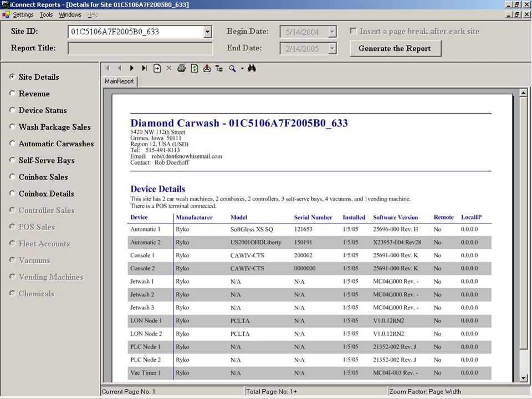Toggle the group tree icon
The image size is (532, 399).
[x=219, y=68]
